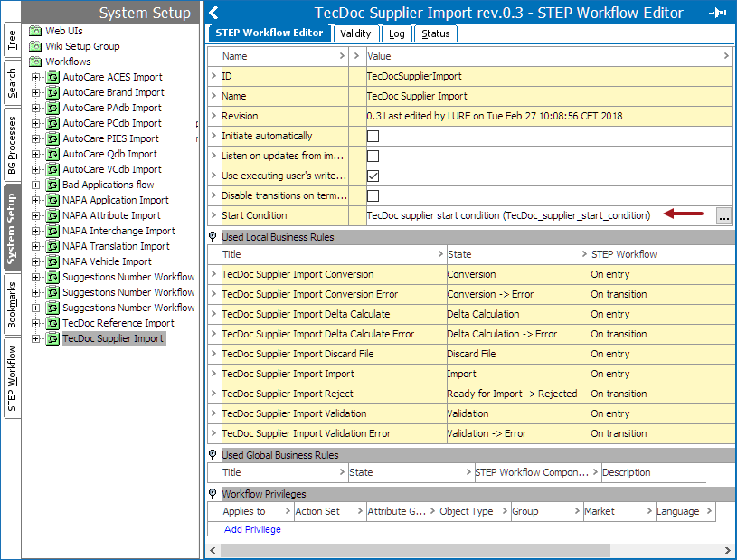The height and width of the screenshot is (560, 737).
Task: Open the Search side tab
Action: point(12,82)
